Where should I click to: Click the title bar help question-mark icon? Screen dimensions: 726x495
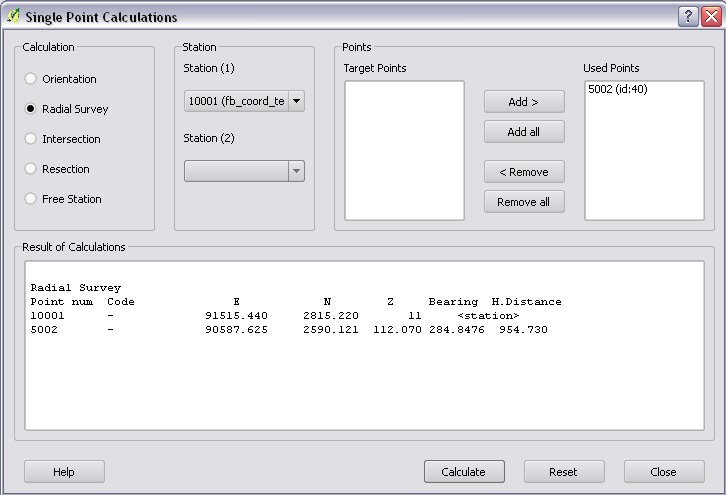[x=687, y=16]
